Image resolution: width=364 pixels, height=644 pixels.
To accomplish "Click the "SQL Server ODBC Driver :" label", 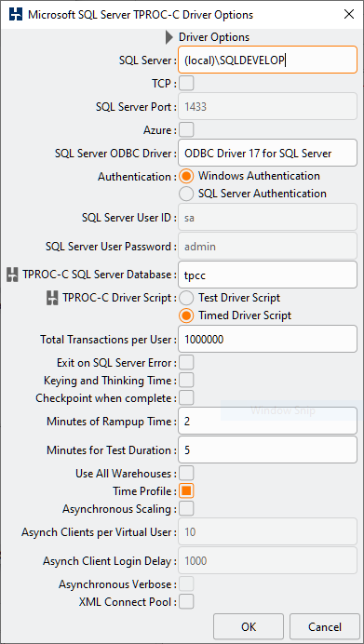I will point(115,154).
